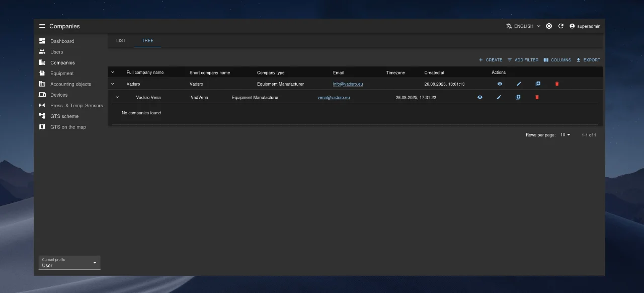Open Equipment in the sidebar

click(x=61, y=74)
